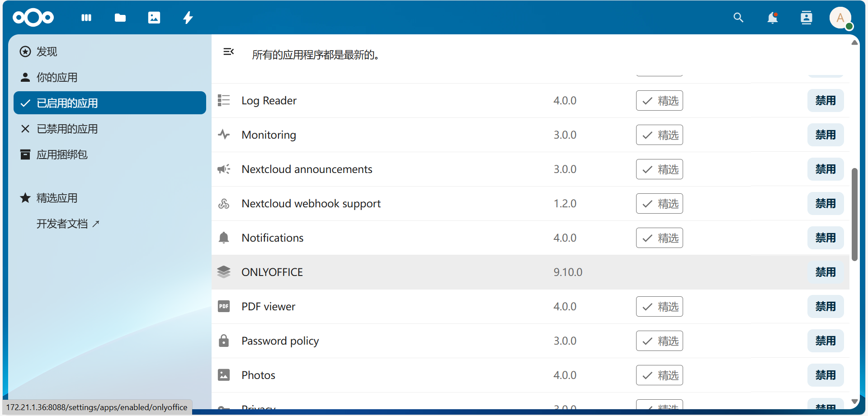The height and width of the screenshot is (416, 868).
Task: Disable Nextcloud announcements
Action: click(826, 169)
